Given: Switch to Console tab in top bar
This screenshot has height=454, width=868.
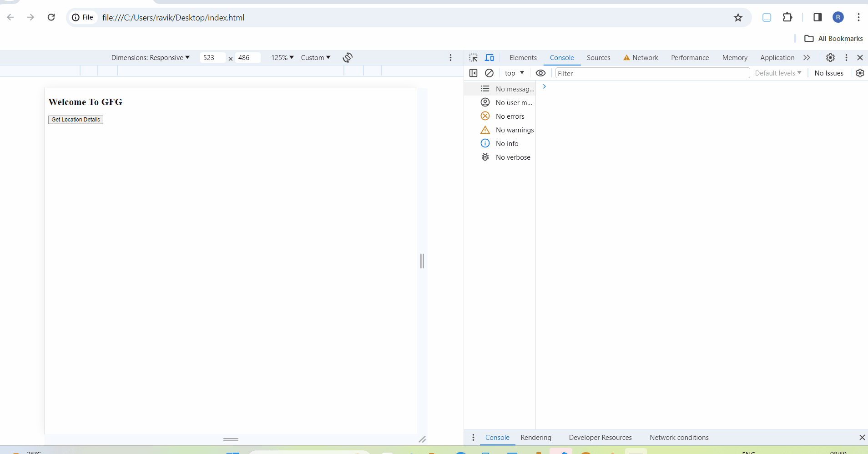Looking at the screenshot, I should (x=562, y=58).
